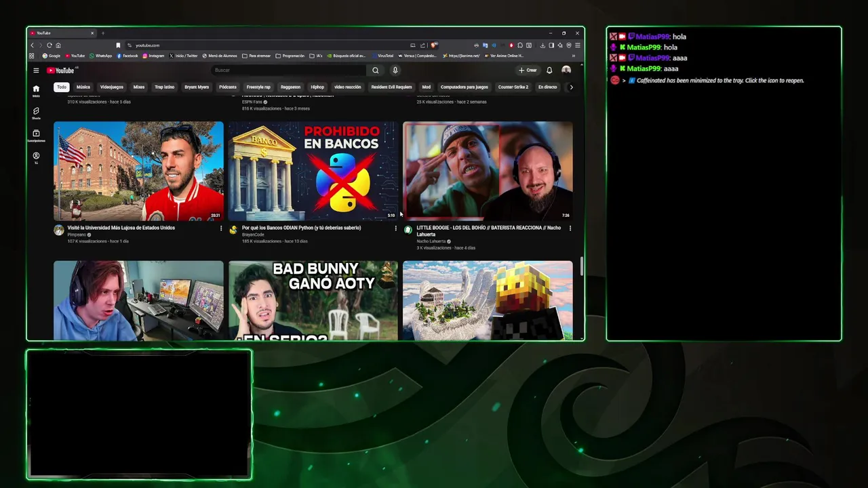The height and width of the screenshot is (488, 868).
Task: Expand the Programación bookmarks folder
Action: (290, 56)
